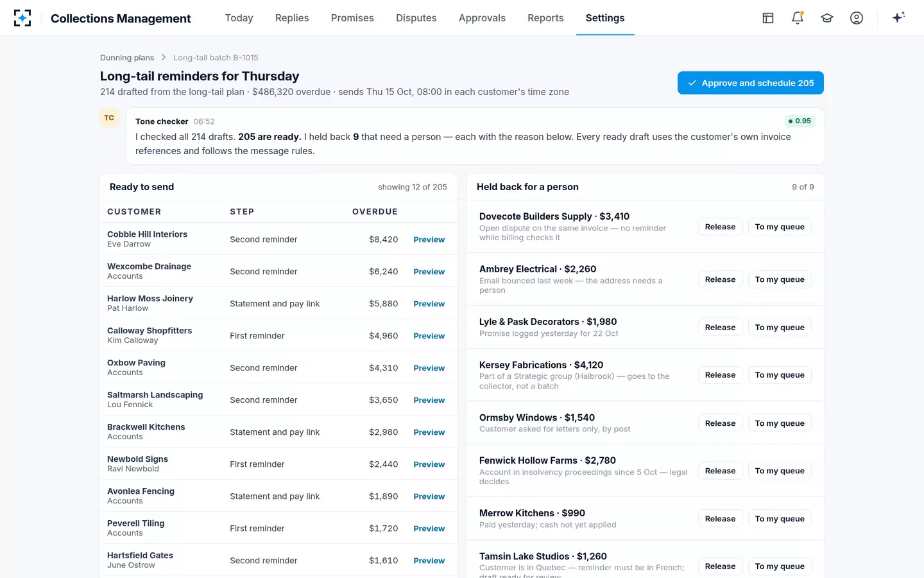Preview the Wexcombe Drainage draft
Image resolution: width=924 pixels, height=578 pixels.
pyautogui.click(x=429, y=272)
